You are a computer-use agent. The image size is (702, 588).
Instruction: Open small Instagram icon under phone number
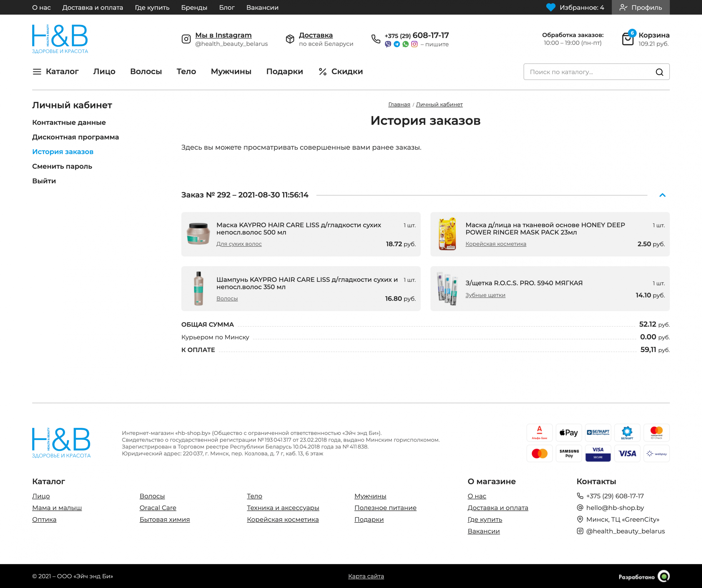click(414, 44)
